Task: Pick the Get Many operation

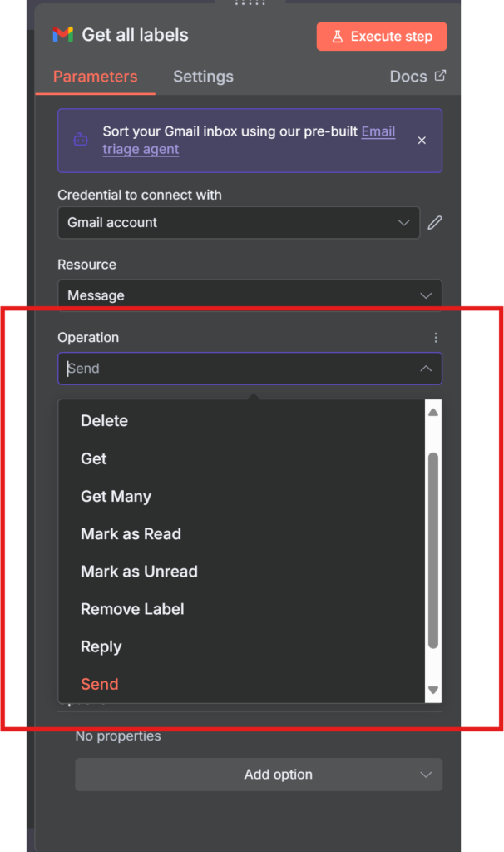Action: [116, 497]
